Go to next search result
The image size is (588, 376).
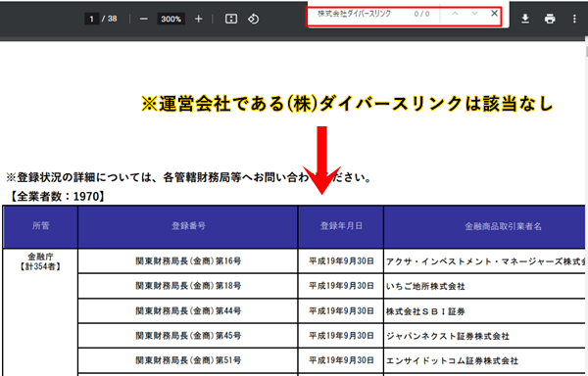point(474,14)
